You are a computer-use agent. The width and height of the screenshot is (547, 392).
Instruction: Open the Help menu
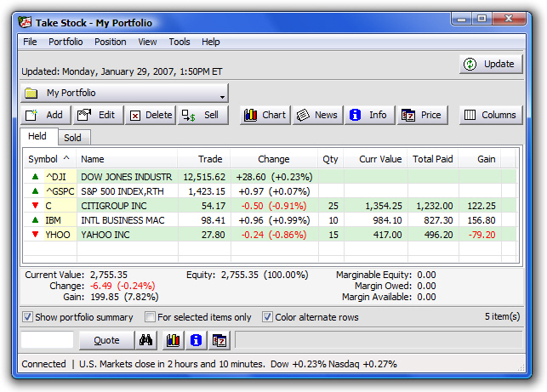[x=211, y=42]
